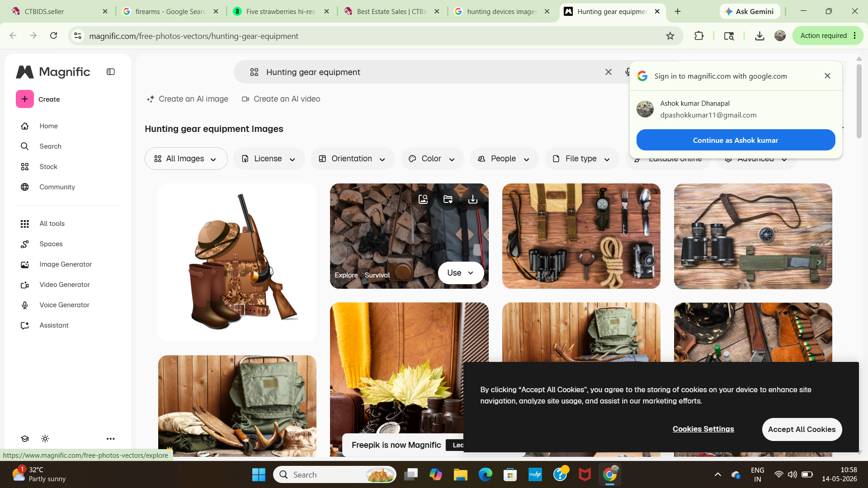The width and height of the screenshot is (868, 488).
Task: Open the Orientation filter dropdown
Action: (x=352, y=159)
